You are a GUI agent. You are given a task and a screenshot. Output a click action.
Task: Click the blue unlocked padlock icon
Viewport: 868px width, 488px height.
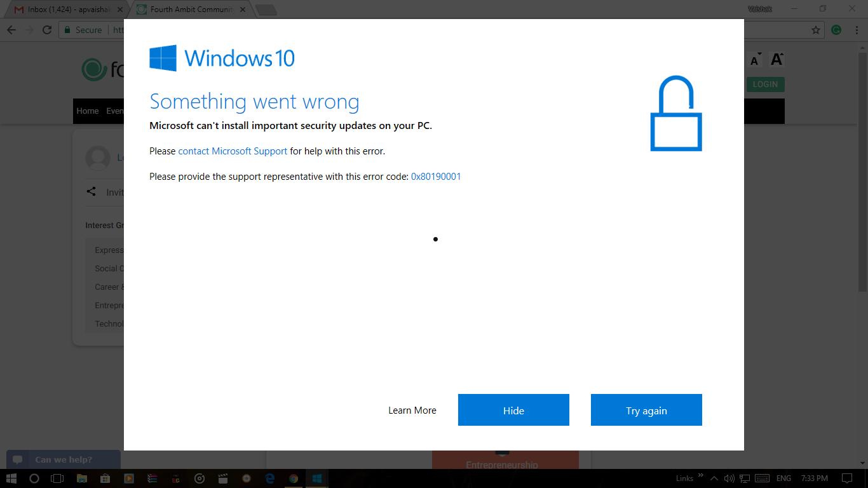click(676, 113)
